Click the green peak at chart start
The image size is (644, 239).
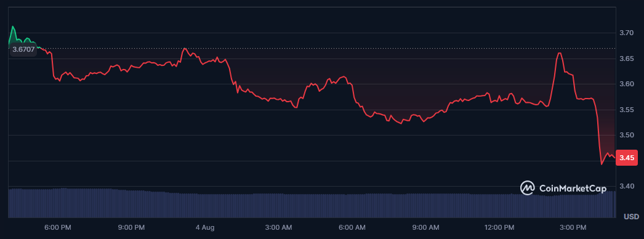pos(13,26)
